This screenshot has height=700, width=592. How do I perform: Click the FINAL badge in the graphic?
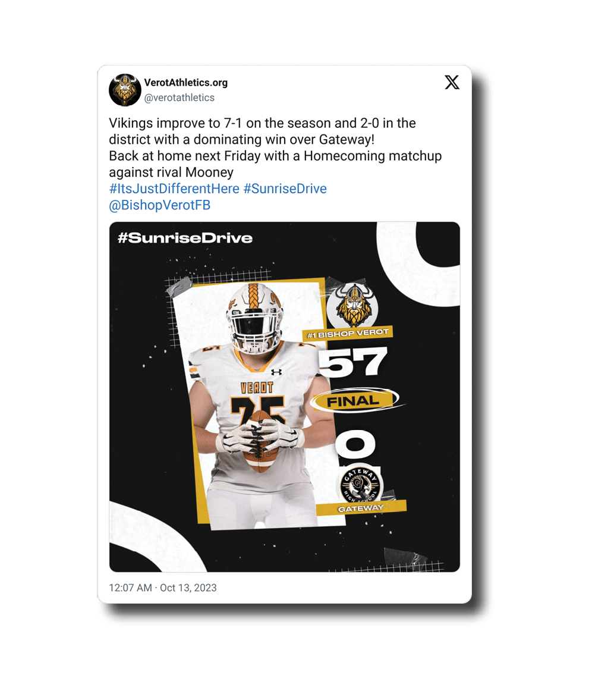354,401
